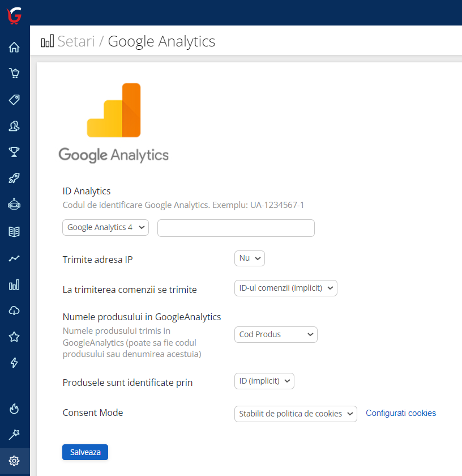Open the rocket marketing icon
The width and height of the screenshot is (462, 476).
click(x=14, y=179)
